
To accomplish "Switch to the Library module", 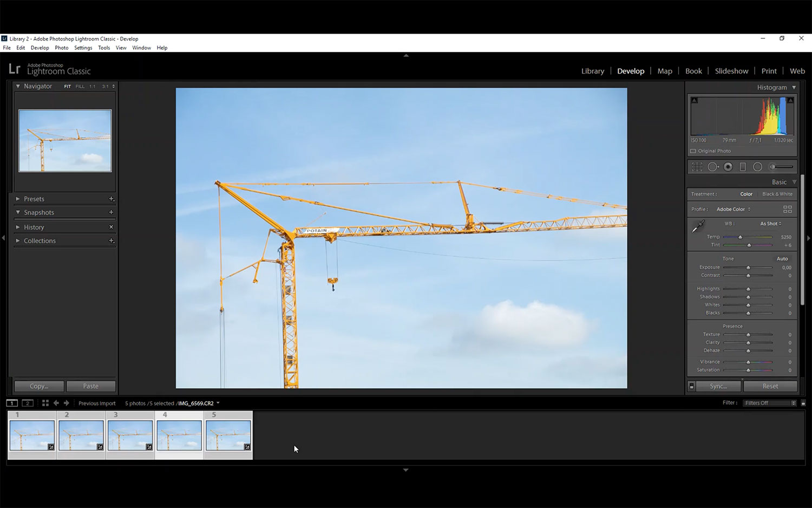I will 592,71.
